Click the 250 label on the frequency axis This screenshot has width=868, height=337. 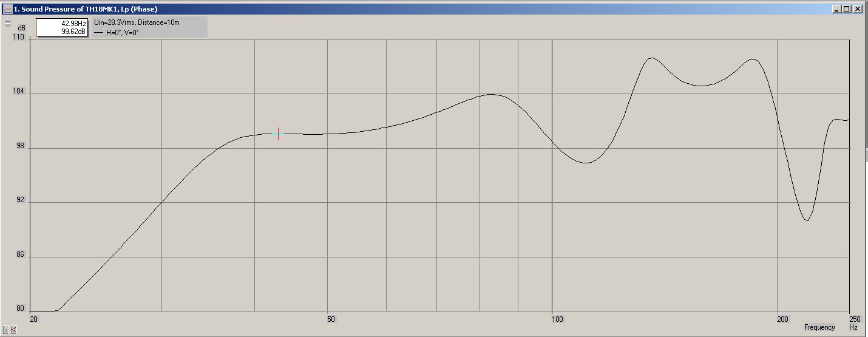855,319
